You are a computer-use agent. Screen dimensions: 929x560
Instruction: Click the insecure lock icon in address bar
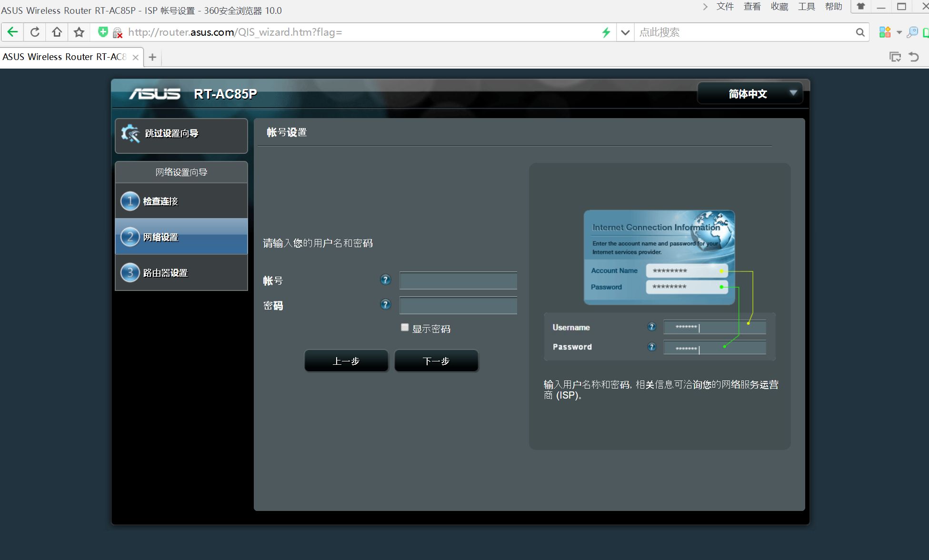point(117,33)
